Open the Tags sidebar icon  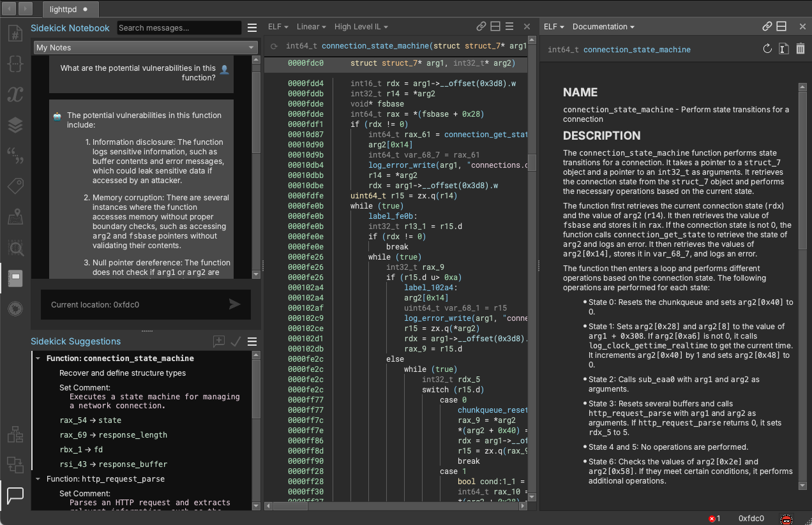pyautogui.click(x=15, y=186)
